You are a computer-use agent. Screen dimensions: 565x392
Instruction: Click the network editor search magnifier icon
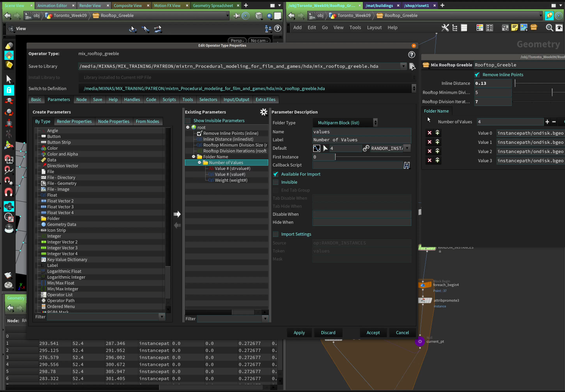click(x=549, y=28)
